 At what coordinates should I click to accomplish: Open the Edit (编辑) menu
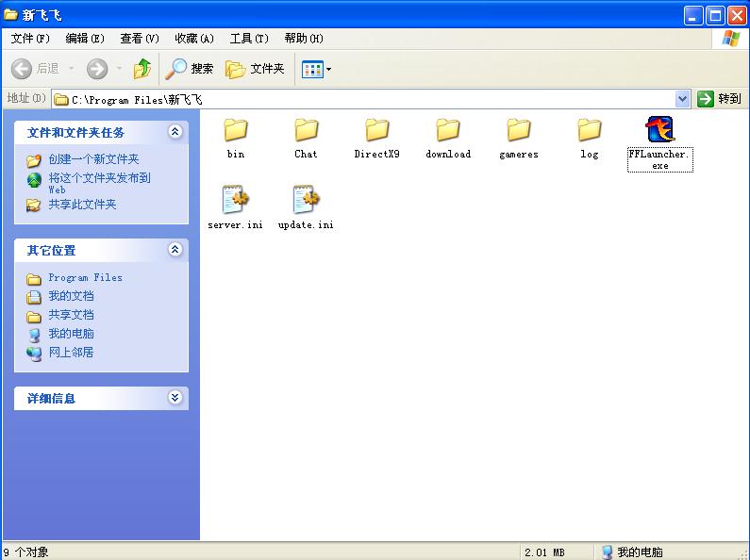coord(85,39)
